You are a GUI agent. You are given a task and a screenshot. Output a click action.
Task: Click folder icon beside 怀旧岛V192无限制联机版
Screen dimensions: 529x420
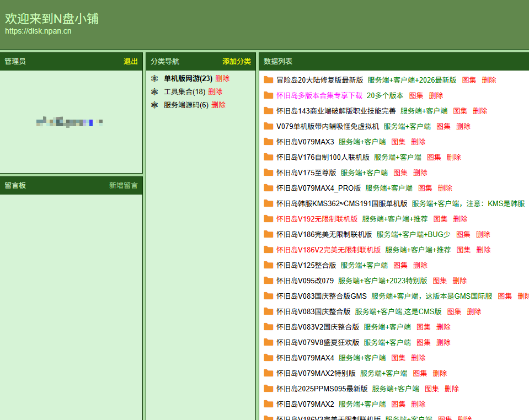click(269, 219)
